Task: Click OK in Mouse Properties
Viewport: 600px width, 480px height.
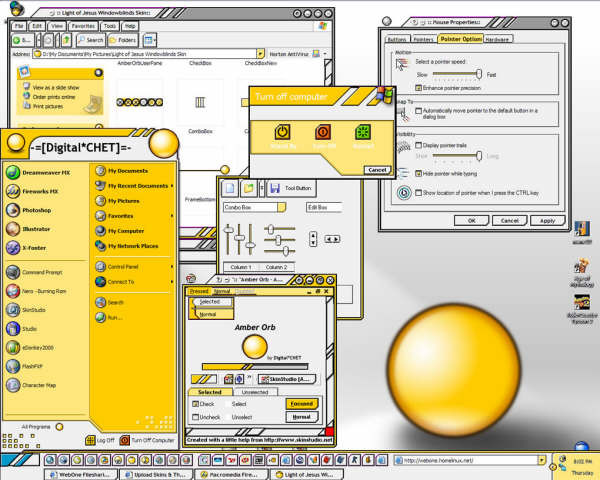Action: click(x=471, y=220)
